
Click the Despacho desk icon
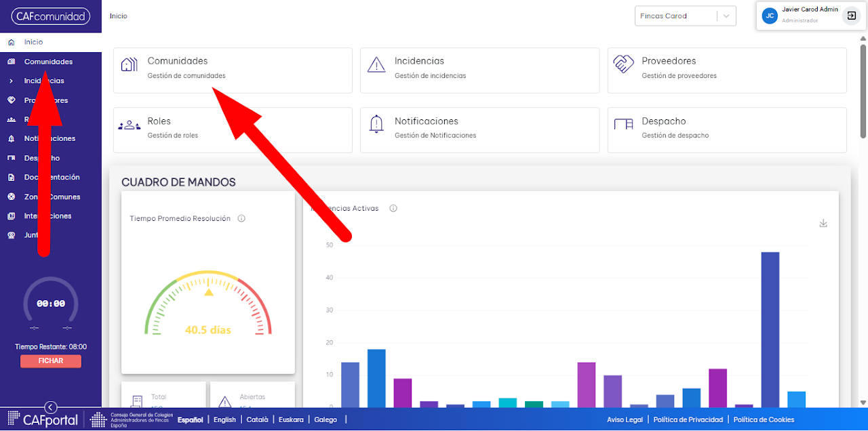623,125
